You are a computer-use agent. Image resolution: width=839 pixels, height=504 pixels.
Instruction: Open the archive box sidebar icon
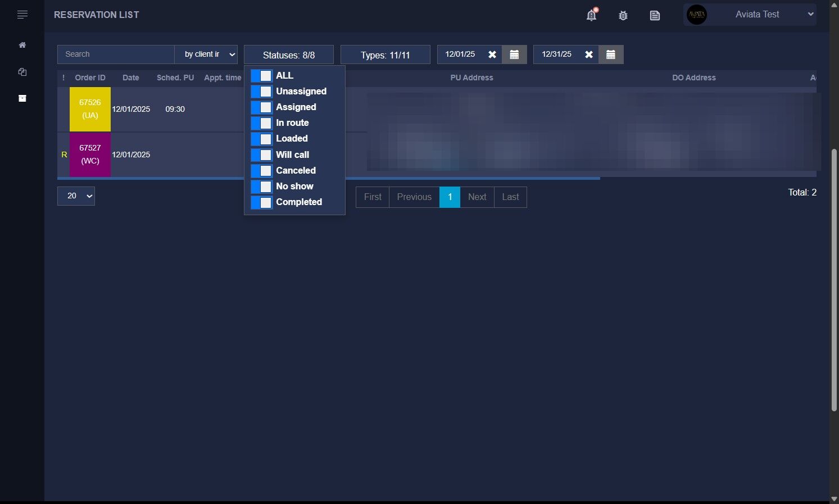coord(22,98)
